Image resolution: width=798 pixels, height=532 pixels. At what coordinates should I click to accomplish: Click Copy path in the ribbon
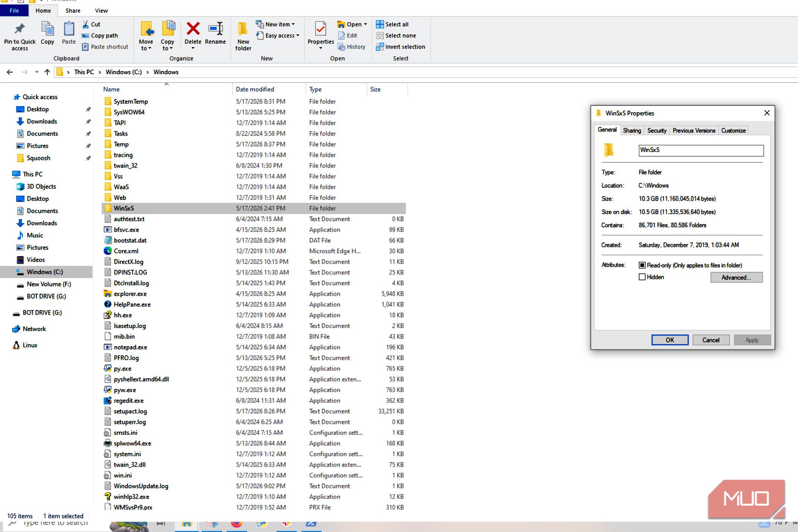click(x=100, y=35)
